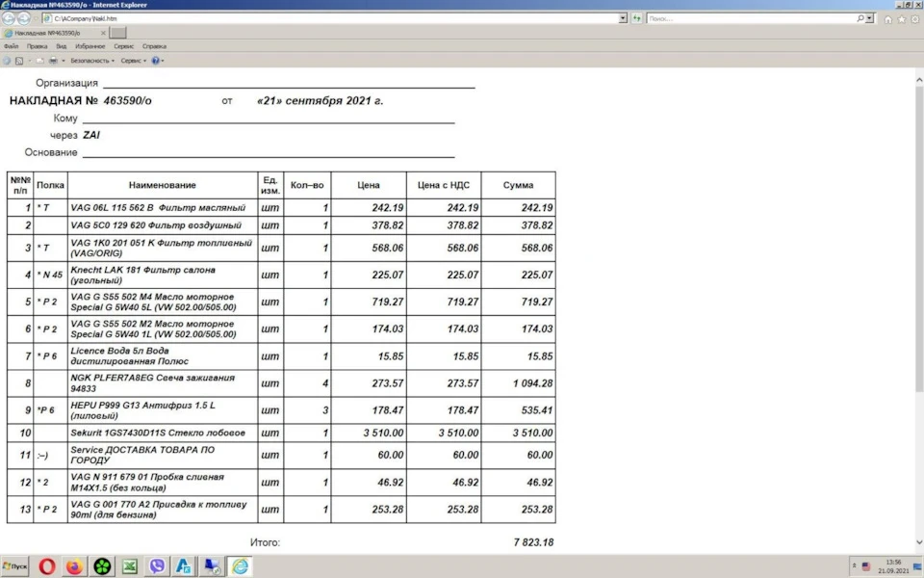Open Favorites star icon
The width and height of the screenshot is (924, 578).
[902, 19]
